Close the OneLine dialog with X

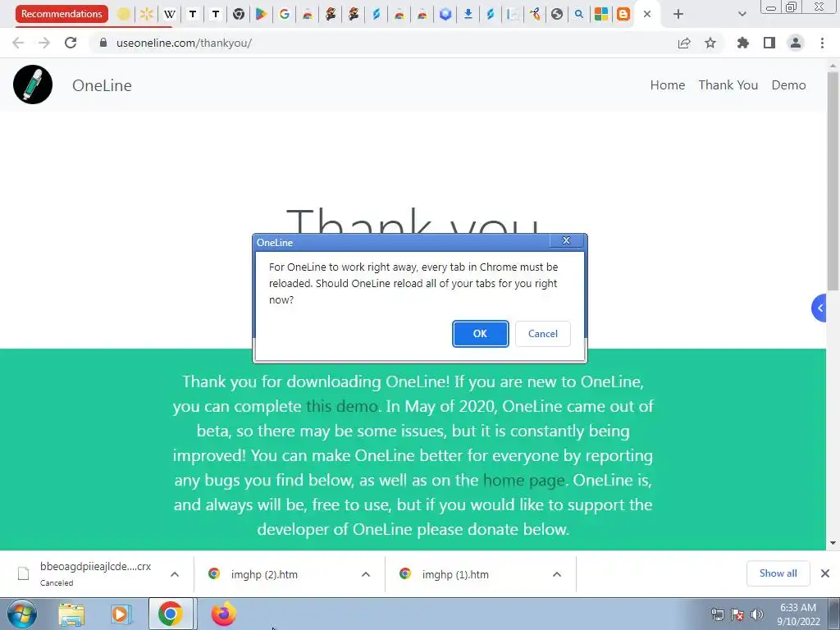(x=566, y=240)
